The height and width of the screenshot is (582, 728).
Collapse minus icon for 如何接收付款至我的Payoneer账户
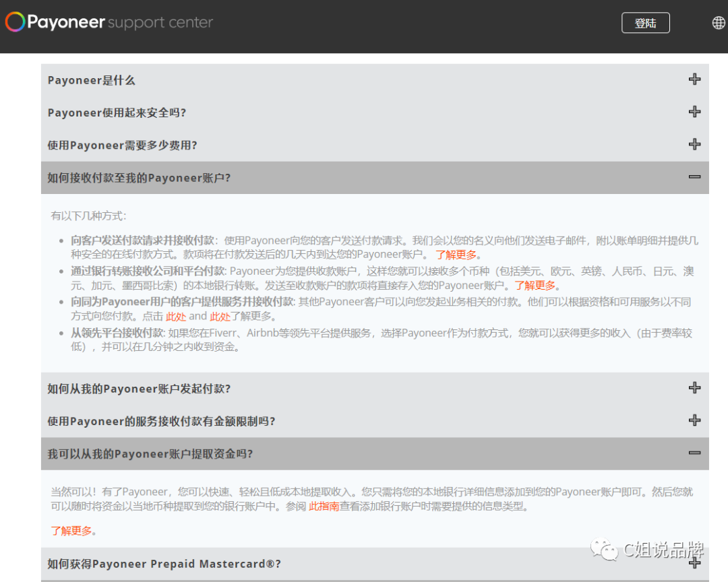pyautogui.click(x=694, y=177)
